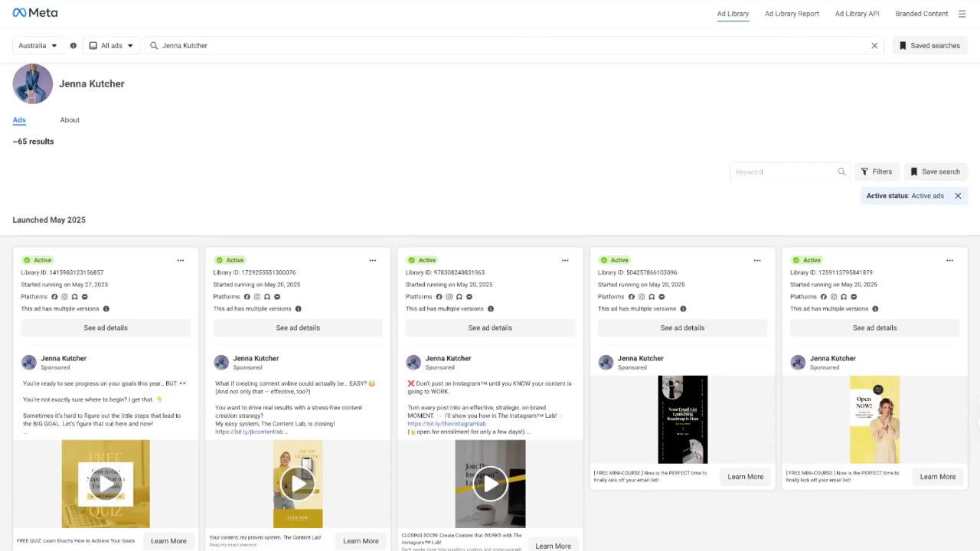
Task: Play the Instagram Lab ad video
Action: coord(490,484)
